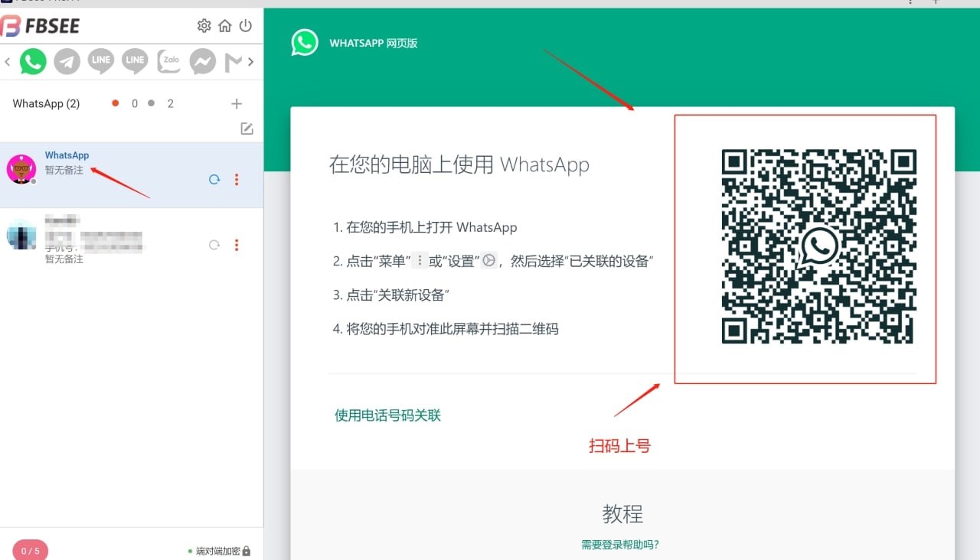Screen dimensions: 980x560
Task: Select the WhatsApp platform icon
Action: pos(33,61)
